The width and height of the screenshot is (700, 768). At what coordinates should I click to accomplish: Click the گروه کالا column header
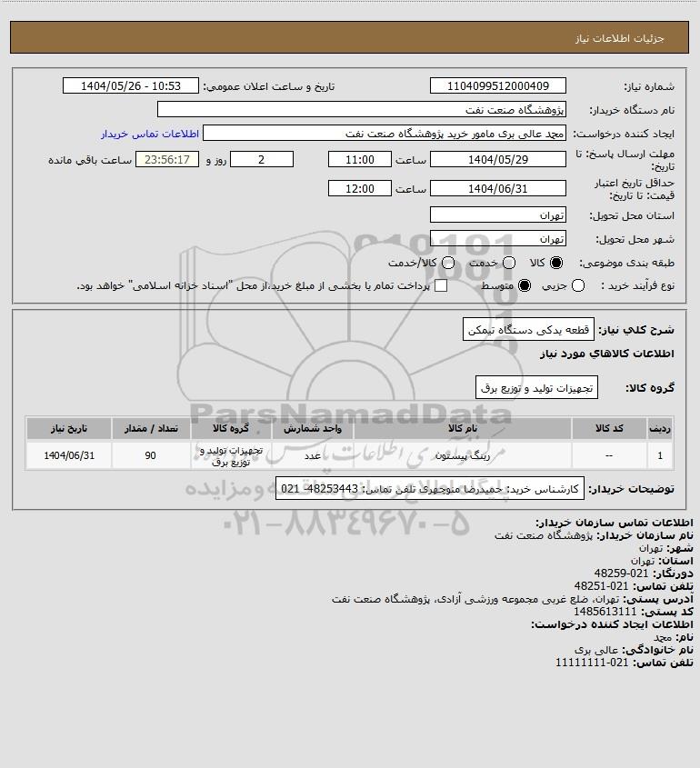(x=231, y=429)
